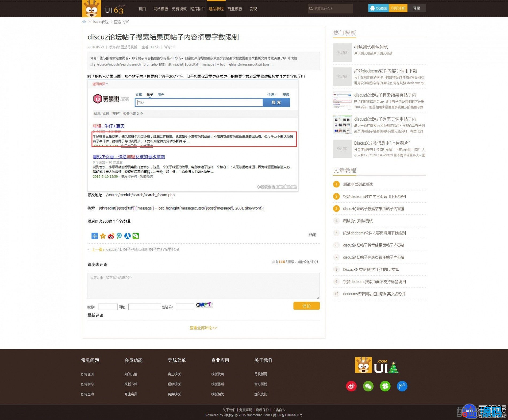Click the green WeChat circle icon in footer
The width and height of the screenshot is (508, 420).
pyautogui.click(x=368, y=386)
